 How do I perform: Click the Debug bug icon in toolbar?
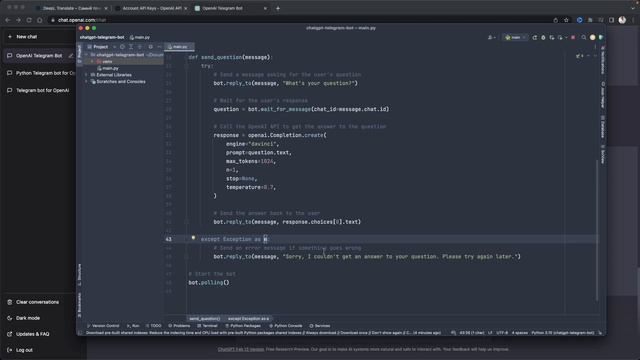[543, 38]
